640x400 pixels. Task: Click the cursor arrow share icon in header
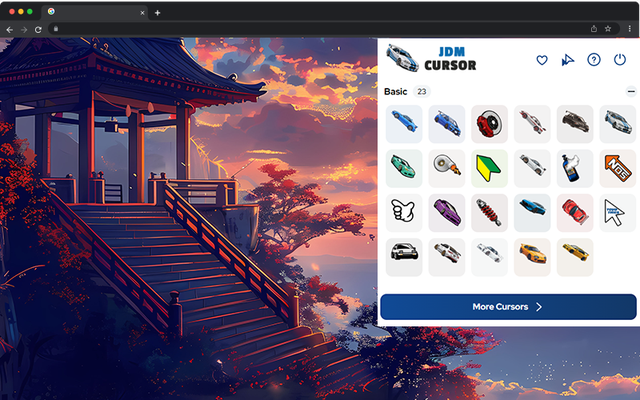coord(568,60)
